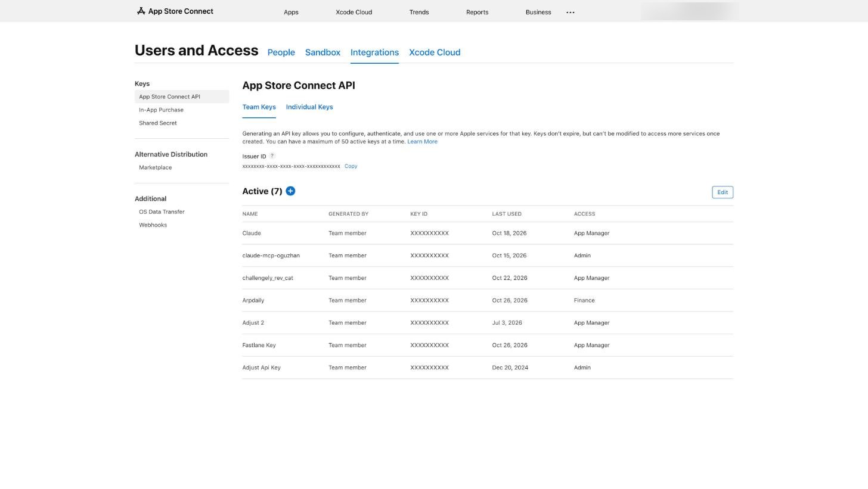Navigate to Business in top navigation
Viewport: 868px width, 489px height.
pyautogui.click(x=538, y=12)
